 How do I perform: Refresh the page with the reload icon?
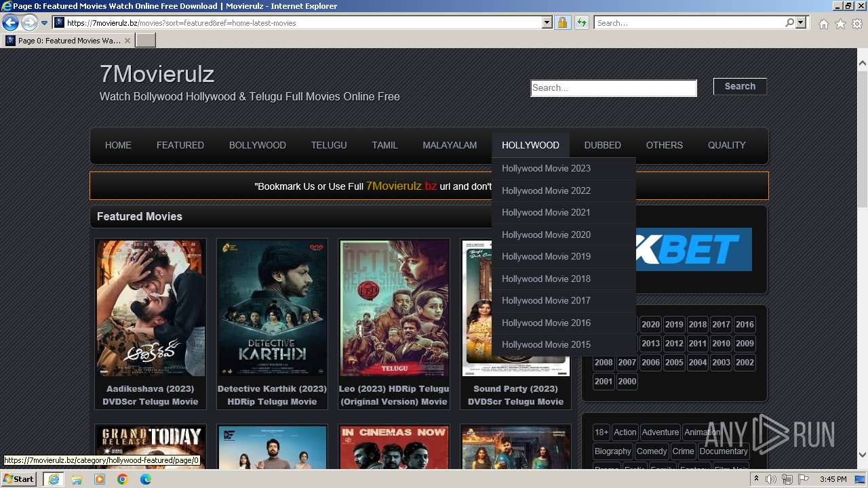[x=581, y=22]
